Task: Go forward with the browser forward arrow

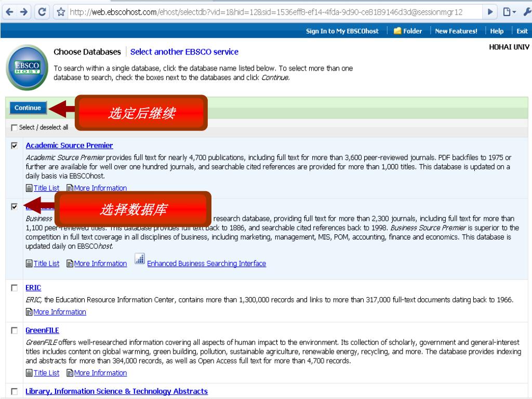Action: 24,12
